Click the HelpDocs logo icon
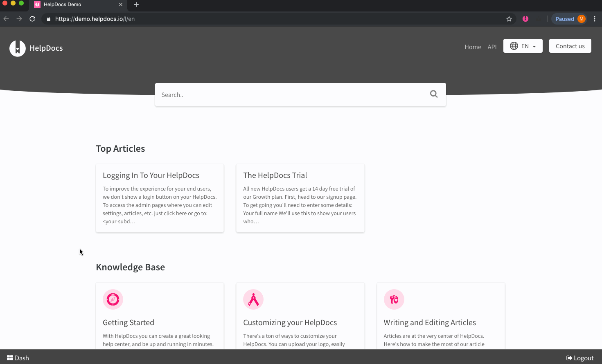The height and width of the screenshot is (364, 602). [18, 48]
